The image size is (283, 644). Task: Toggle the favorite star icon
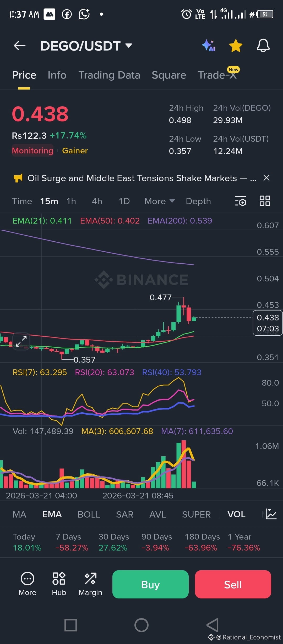[x=236, y=46]
